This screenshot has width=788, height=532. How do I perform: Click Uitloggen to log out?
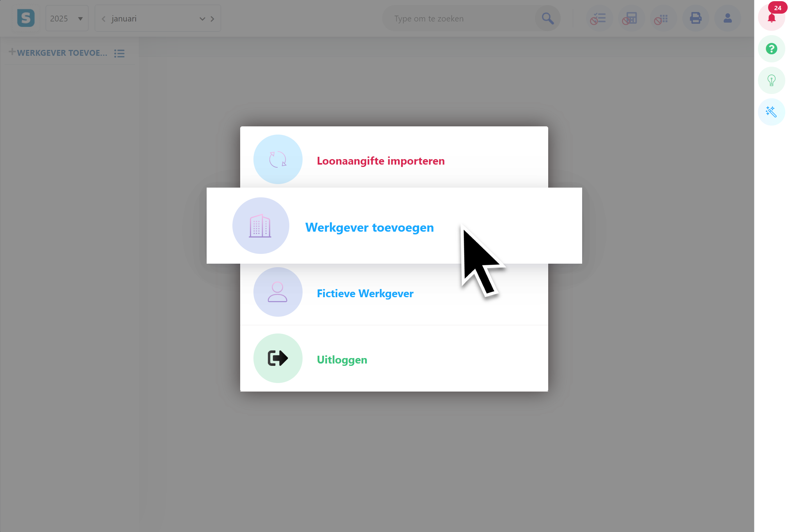(342, 359)
